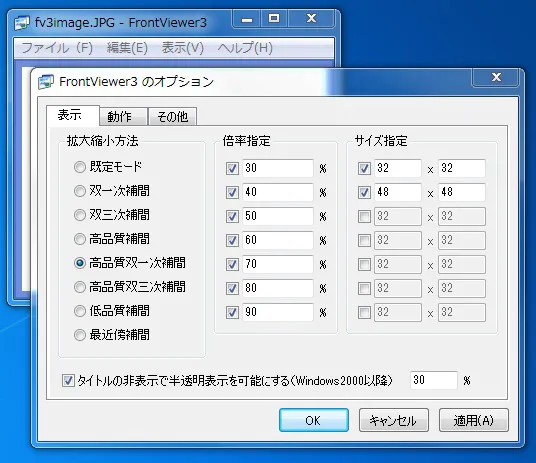Enable the last size row checkbox

[x=364, y=312]
